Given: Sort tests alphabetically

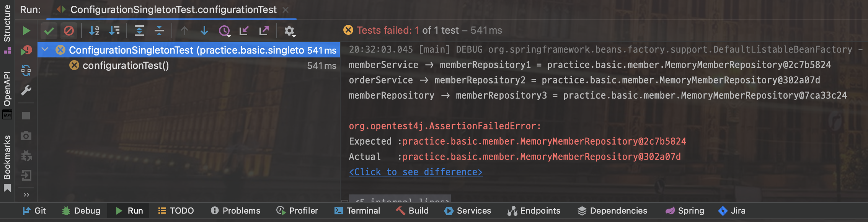Looking at the screenshot, I should coord(94,31).
